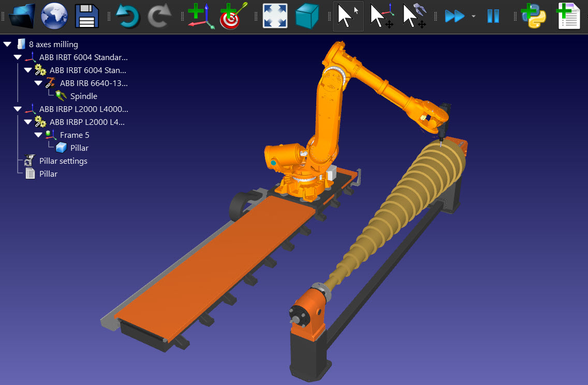Screen dimensions: 588x385
Task: Save the station with floppy disk icon
Action: [87, 16]
